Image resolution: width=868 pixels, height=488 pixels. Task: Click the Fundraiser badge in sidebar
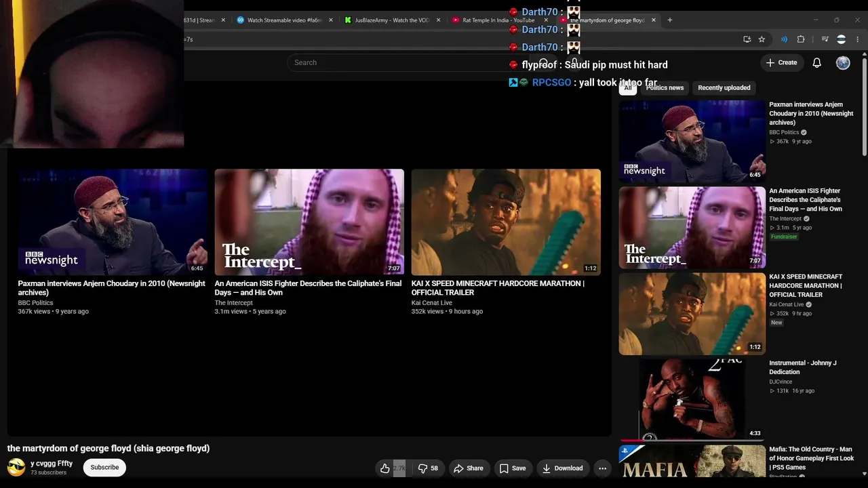coord(784,237)
